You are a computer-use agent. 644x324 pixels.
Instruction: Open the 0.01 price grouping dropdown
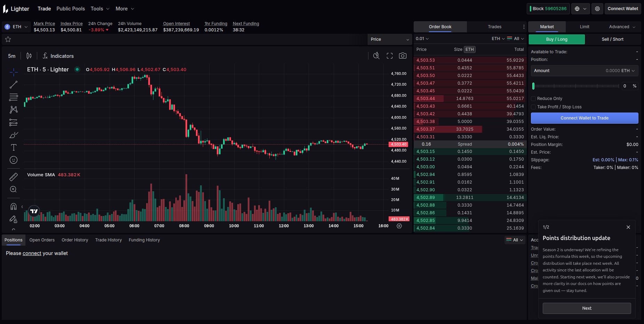click(422, 39)
